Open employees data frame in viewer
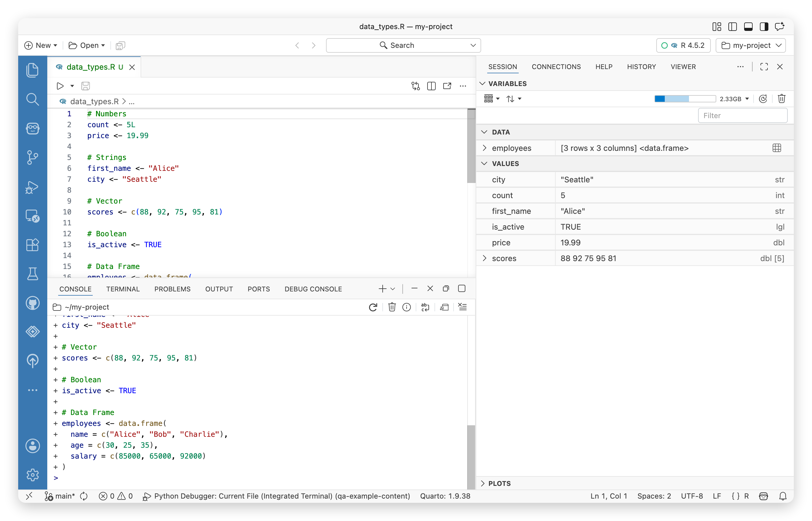Screen dimensions: 812x521 [777, 148]
